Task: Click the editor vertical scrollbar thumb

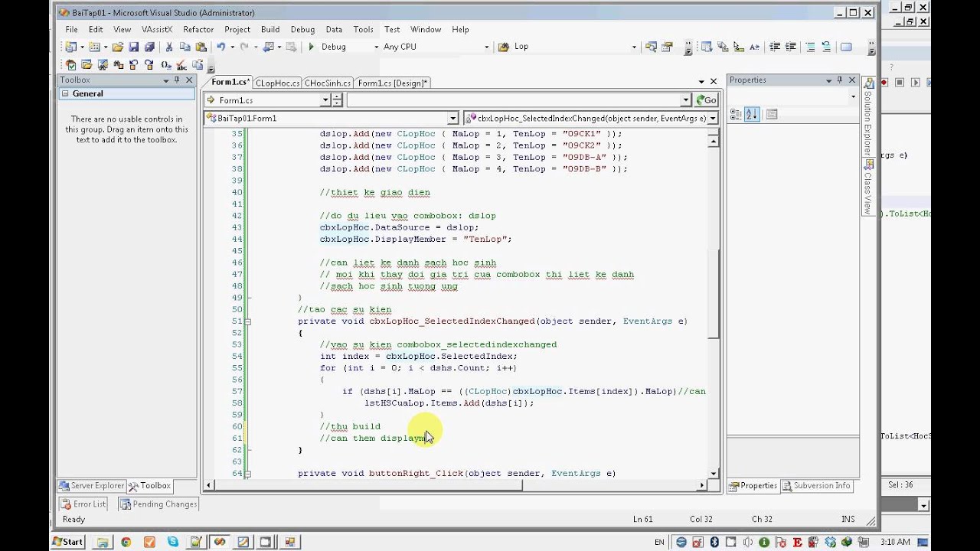Action: pos(714,295)
